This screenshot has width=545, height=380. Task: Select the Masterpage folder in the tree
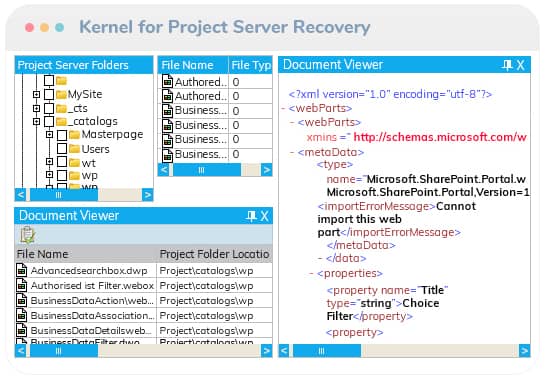coord(112,135)
